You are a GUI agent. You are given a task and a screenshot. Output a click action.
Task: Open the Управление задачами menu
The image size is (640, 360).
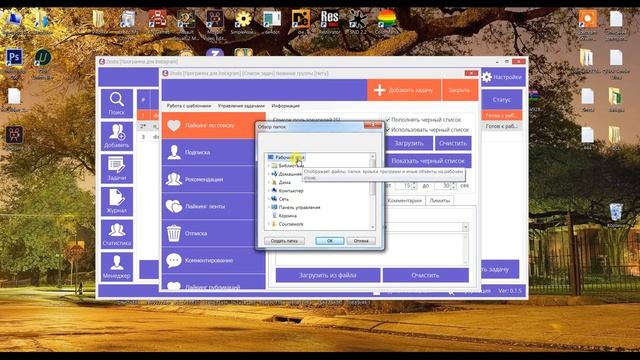pyautogui.click(x=241, y=106)
